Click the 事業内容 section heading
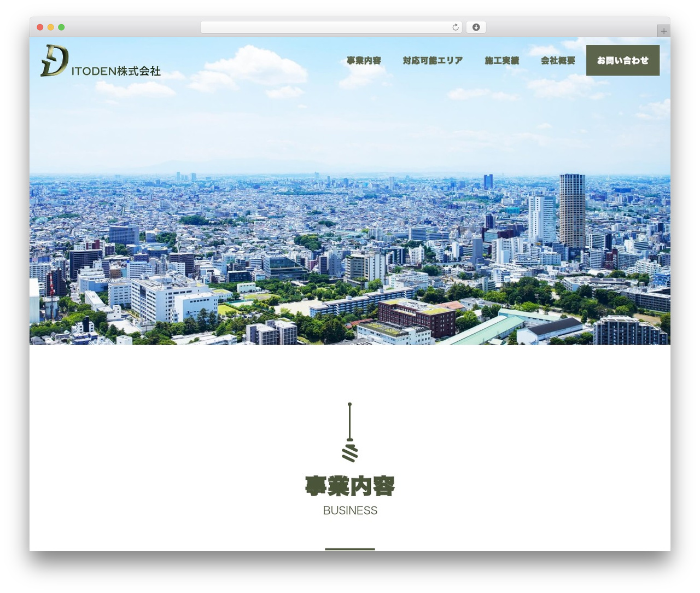Screen dimensions: 700x593 coord(350,486)
